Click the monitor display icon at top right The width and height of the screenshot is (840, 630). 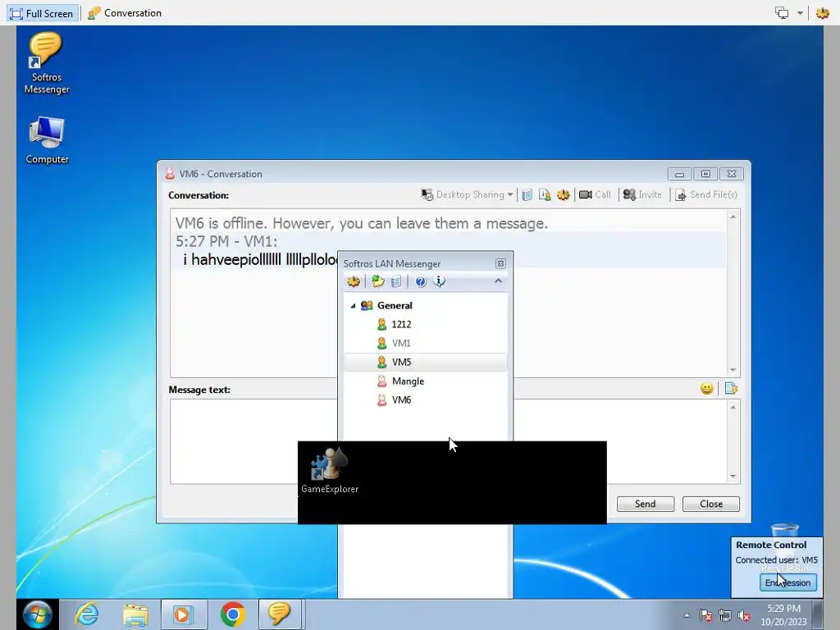click(x=782, y=13)
